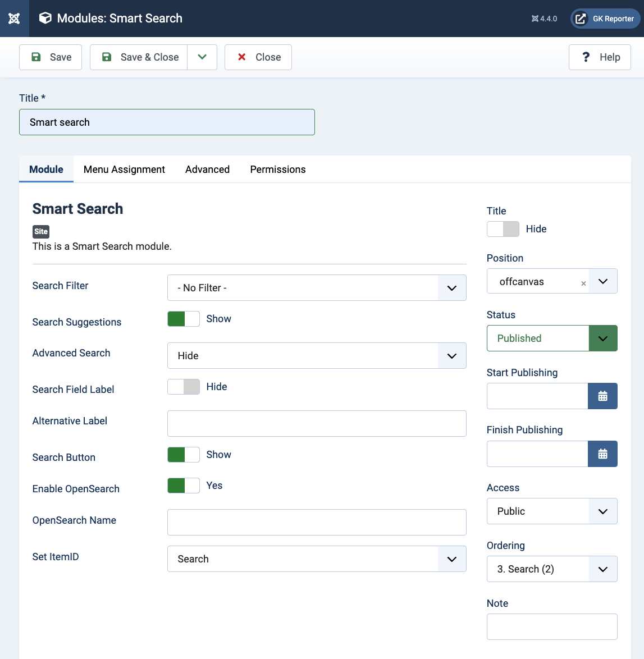644x659 pixels.
Task: Click the Joomla logo icon
Action: point(14,19)
